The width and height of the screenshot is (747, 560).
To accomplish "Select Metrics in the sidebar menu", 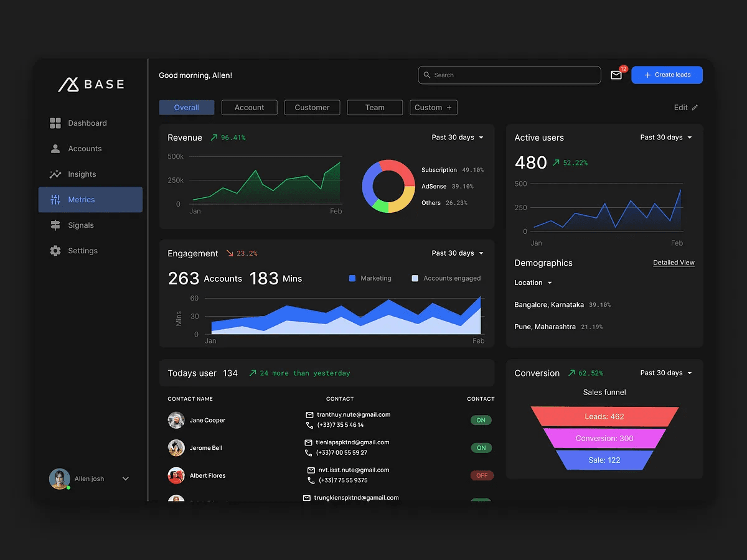I will [90, 200].
